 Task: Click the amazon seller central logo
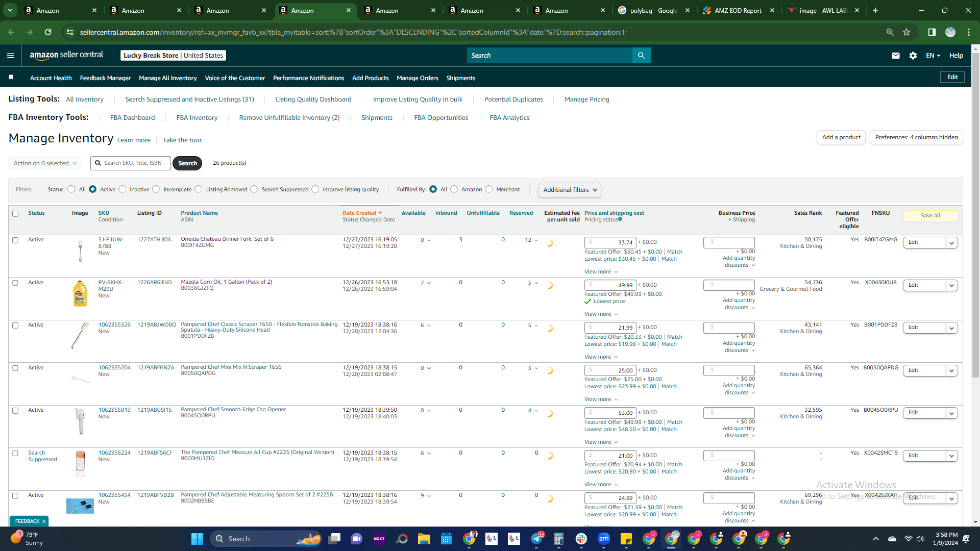coord(66,55)
